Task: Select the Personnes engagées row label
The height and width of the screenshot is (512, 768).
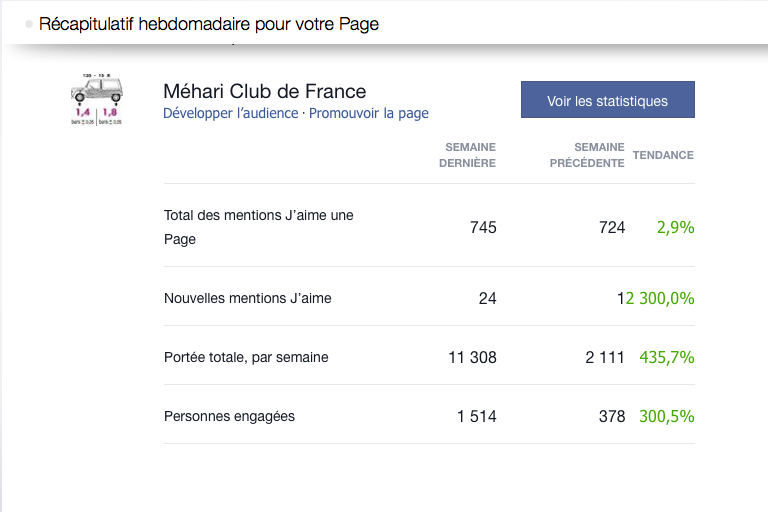Action: [x=229, y=416]
